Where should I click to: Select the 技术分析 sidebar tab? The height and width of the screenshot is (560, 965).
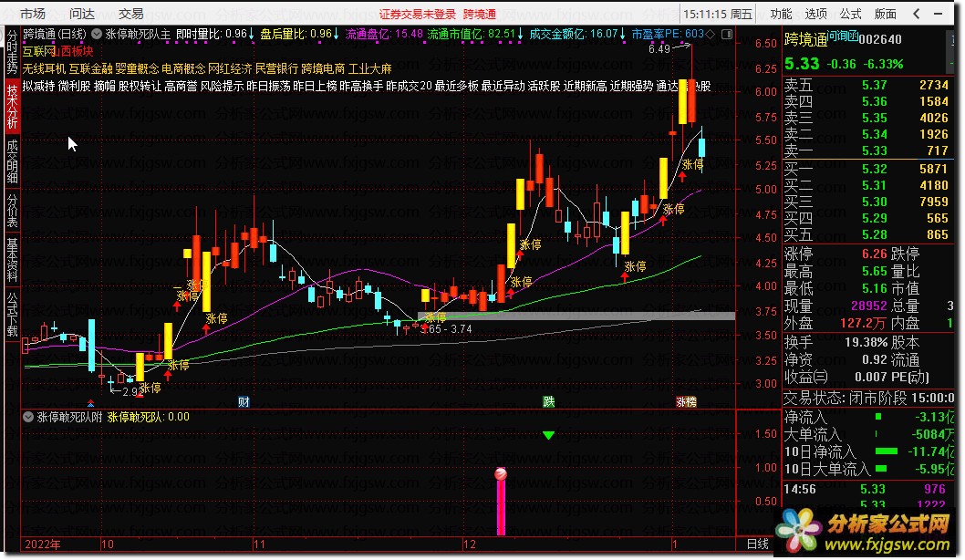(12, 107)
